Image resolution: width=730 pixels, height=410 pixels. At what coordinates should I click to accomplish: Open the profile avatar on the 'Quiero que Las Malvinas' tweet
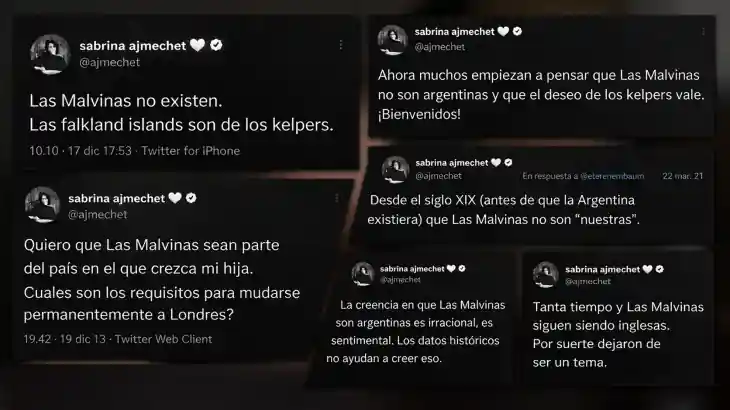42,204
